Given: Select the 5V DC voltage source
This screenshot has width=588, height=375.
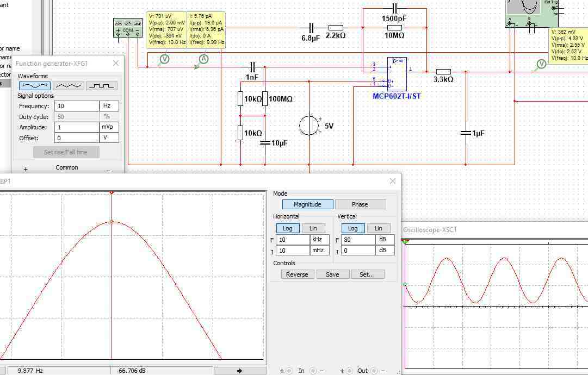Looking at the screenshot, I should pyautogui.click(x=309, y=125).
